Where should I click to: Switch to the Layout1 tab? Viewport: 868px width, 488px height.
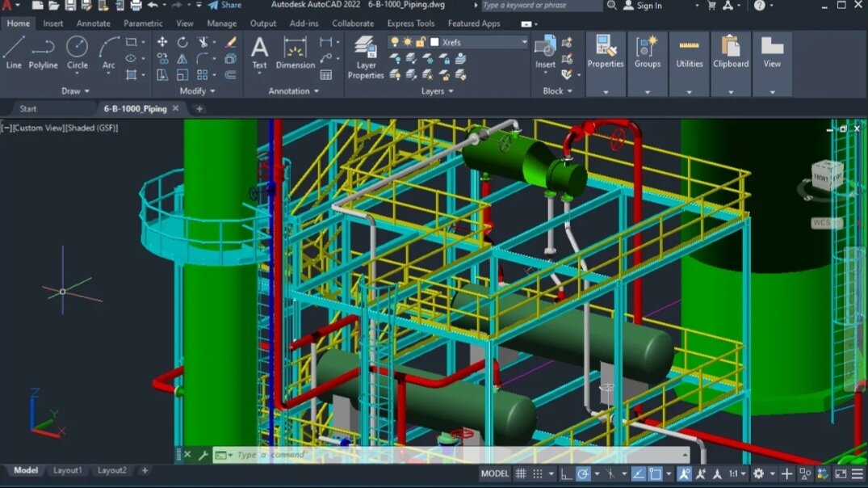tap(67, 470)
